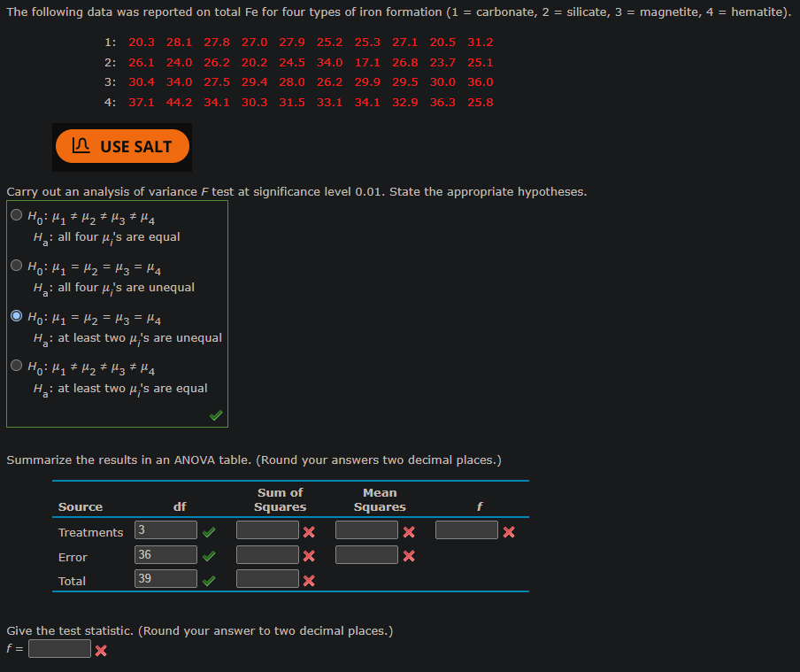Viewport: 800px width, 672px height.
Task: Fill Treatments f value field
Action: (x=466, y=530)
